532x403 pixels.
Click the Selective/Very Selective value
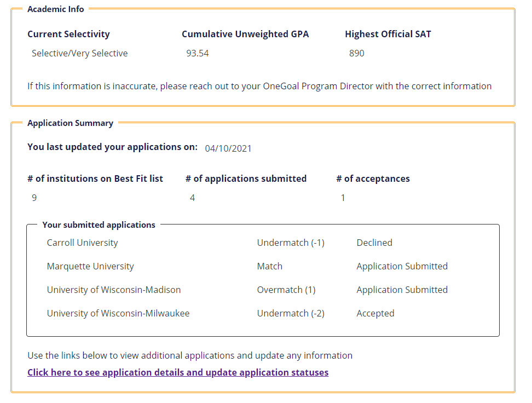pyautogui.click(x=80, y=53)
